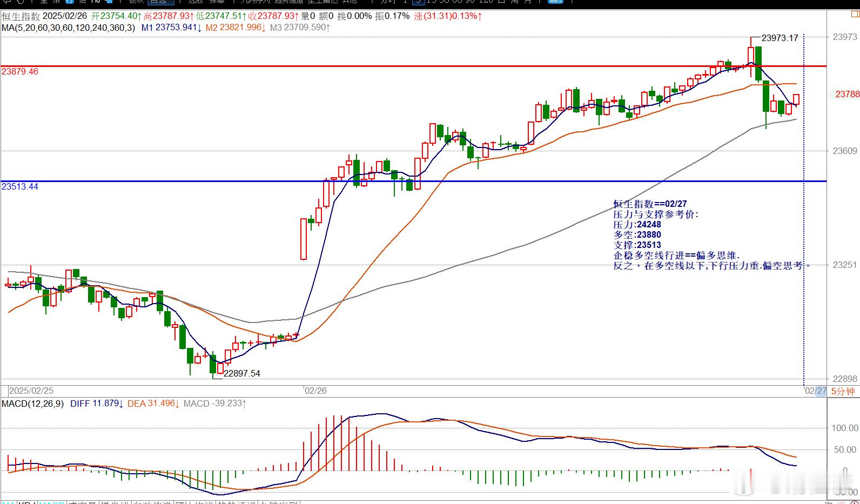Click the annotation title 恒生指数==02/27

(x=650, y=204)
